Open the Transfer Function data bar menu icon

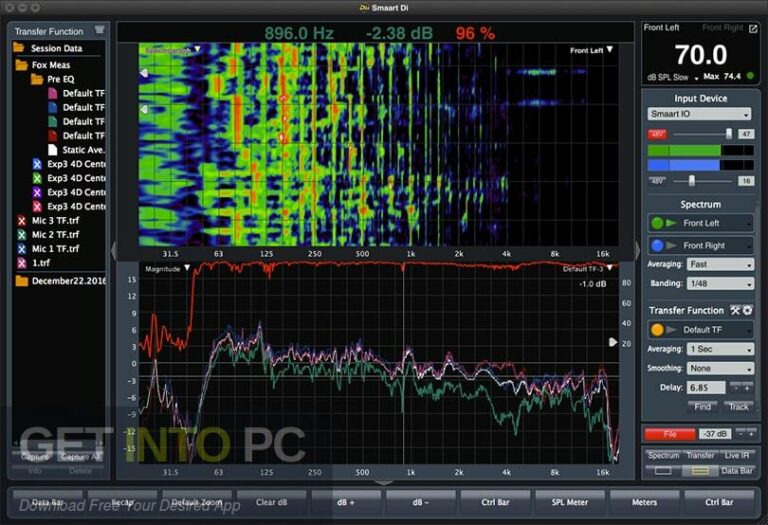coord(99,30)
